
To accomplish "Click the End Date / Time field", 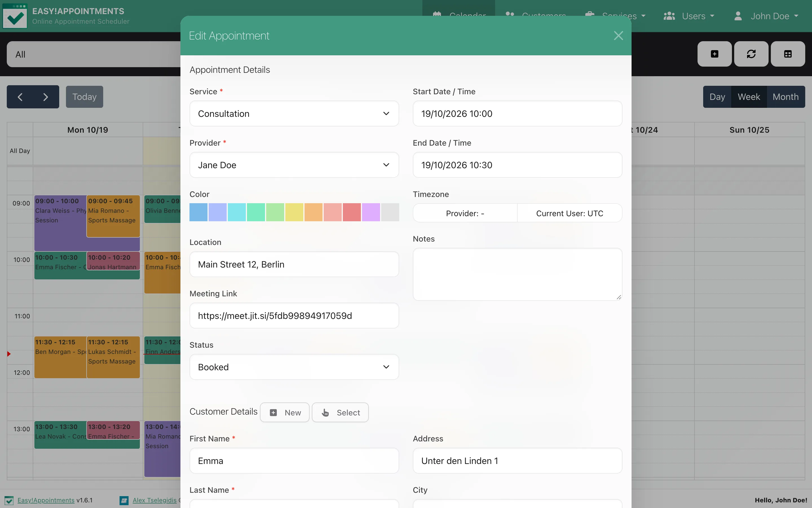I will [x=517, y=165].
